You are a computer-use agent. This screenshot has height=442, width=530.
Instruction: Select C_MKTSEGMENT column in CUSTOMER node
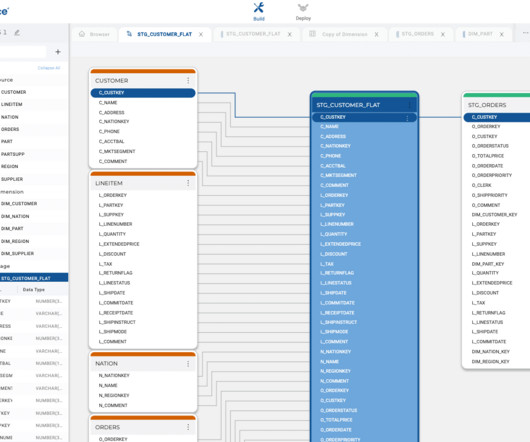click(x=117, y=151)
